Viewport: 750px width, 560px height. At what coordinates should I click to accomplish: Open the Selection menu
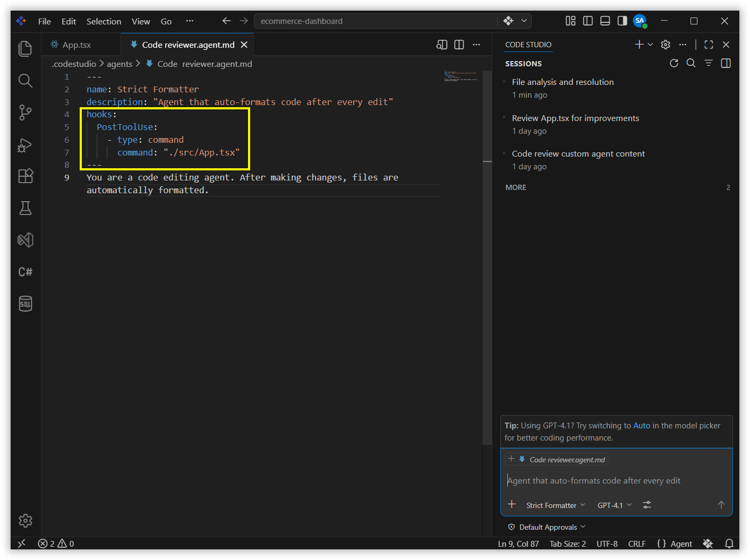click(x=104, y=21)
